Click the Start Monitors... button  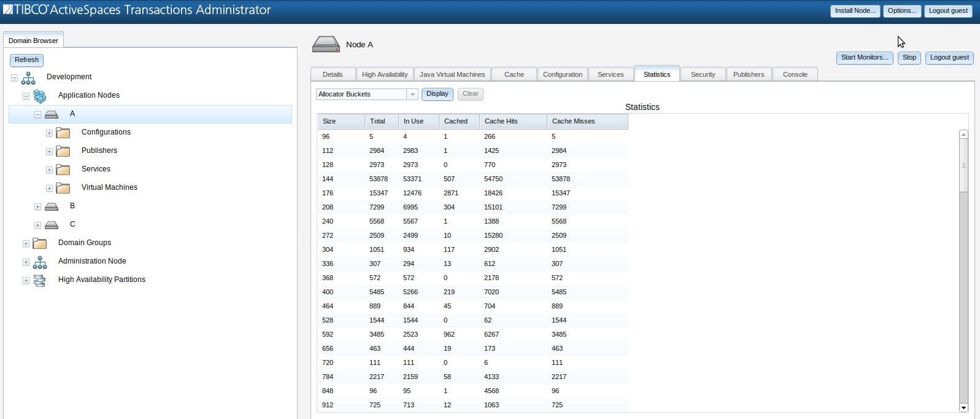(x=865, y=58)
